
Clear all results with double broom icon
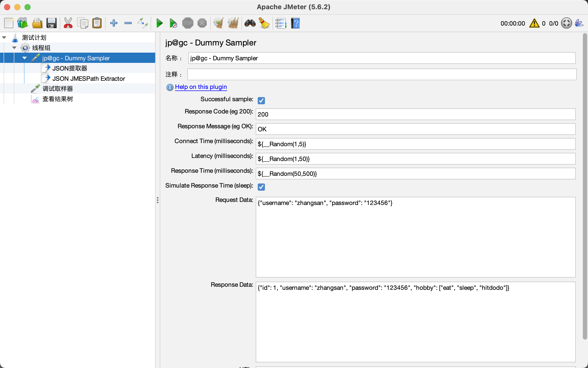pyautogui.click(x=233, y=23)
